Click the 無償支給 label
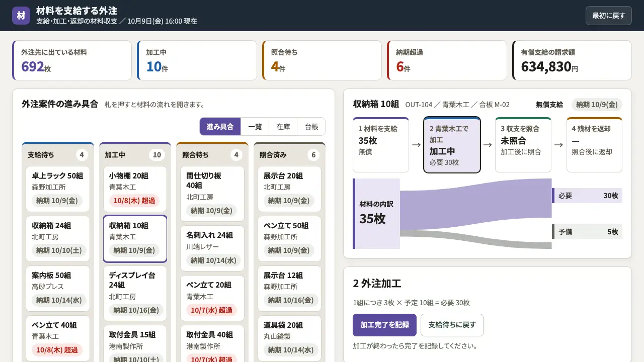The image size is (644, 362). pos(549,105)
